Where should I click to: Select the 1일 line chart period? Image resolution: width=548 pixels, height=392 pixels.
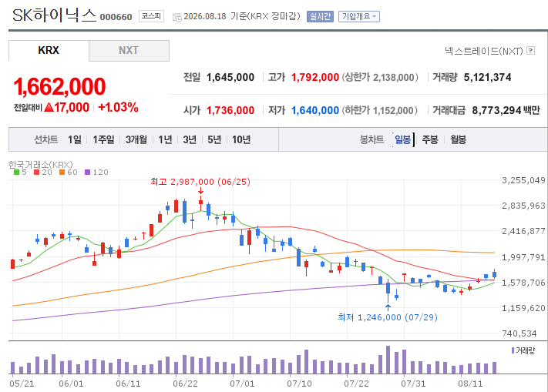click(x=75, y=139)
